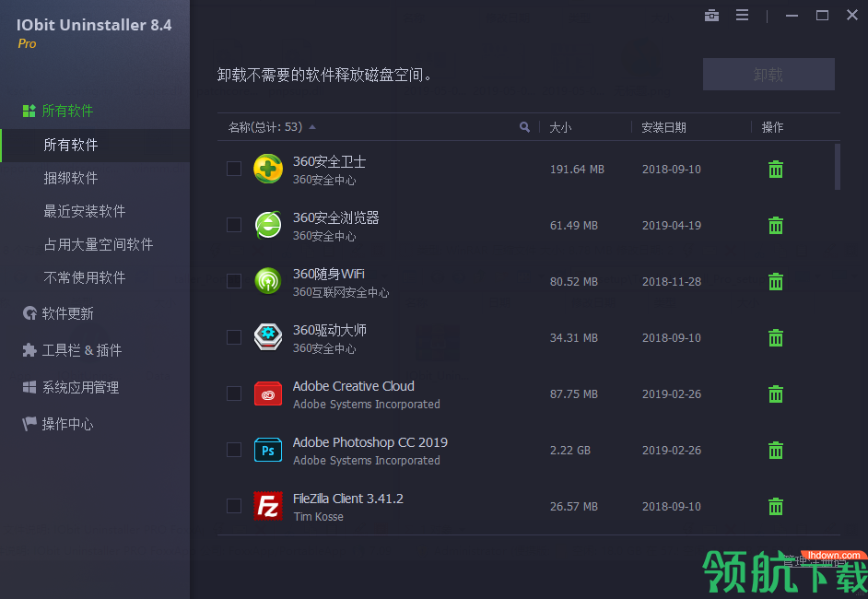Click the 2018-11-28 install date
The image size is (868, 599).
(672, 282)
